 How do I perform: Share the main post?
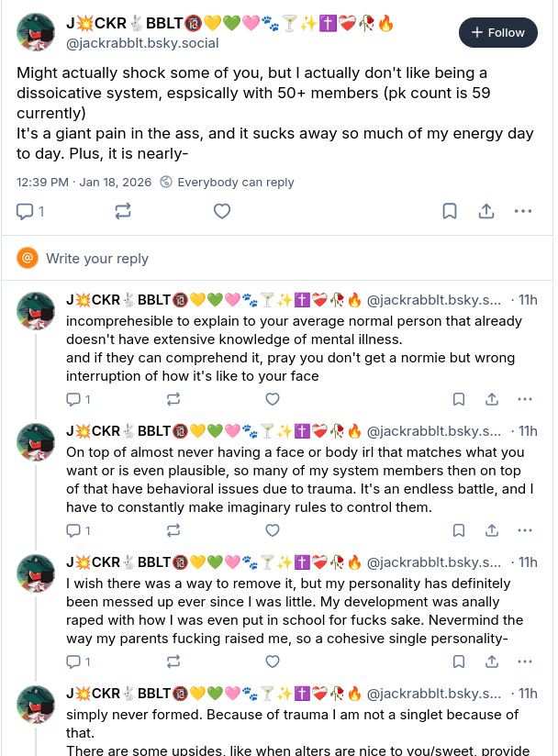486,211
